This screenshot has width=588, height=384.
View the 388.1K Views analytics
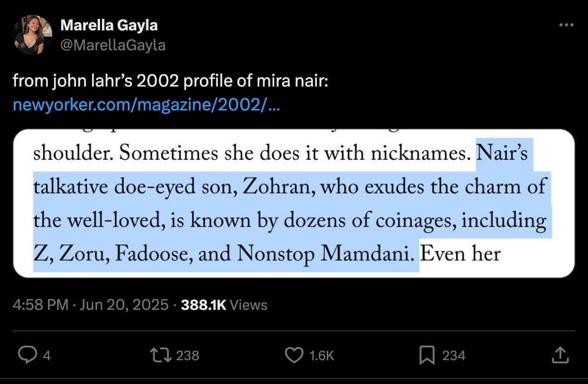[224, 304]
